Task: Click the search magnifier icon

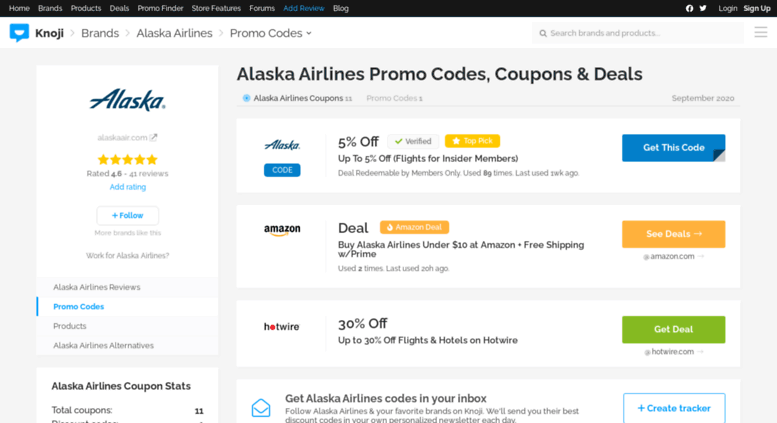Action: point(543,33)
